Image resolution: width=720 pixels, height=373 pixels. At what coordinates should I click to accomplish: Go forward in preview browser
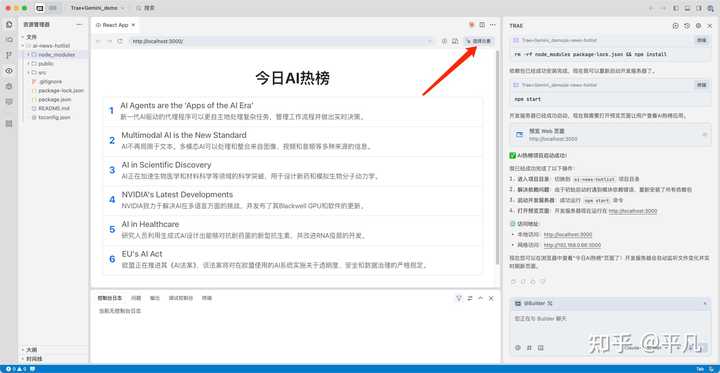[109, 41]
